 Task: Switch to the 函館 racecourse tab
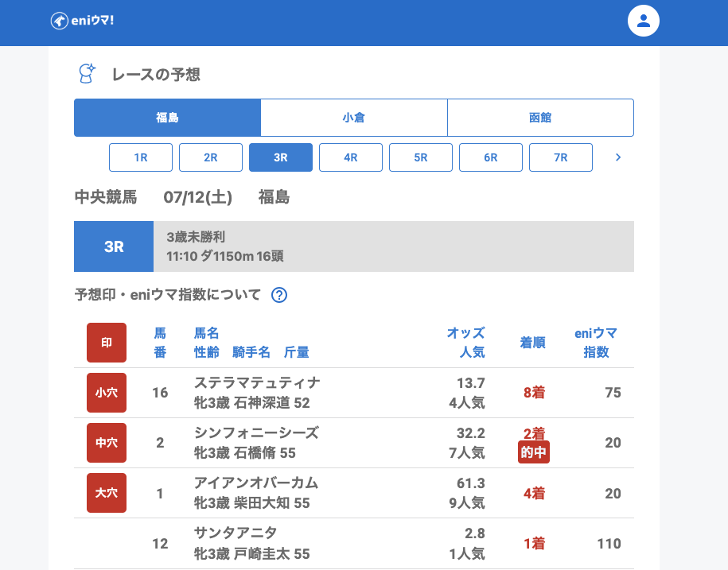[x=540, y=118]
